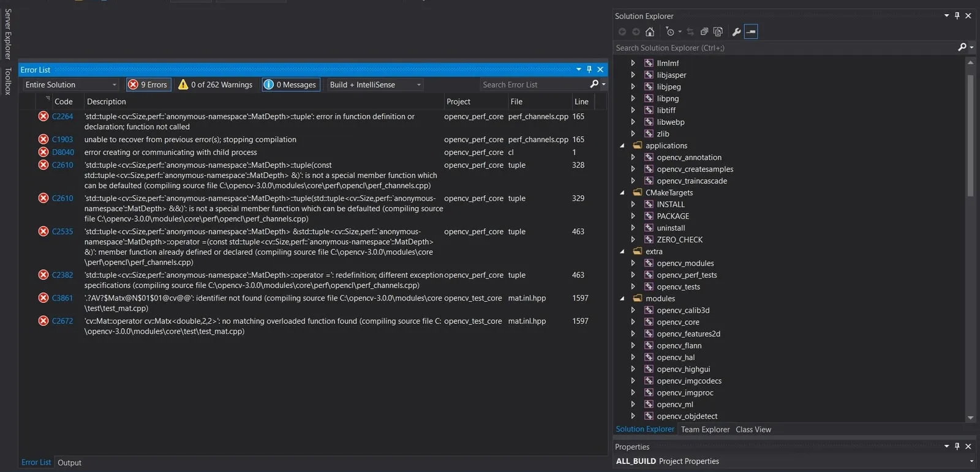Screen dimensions: 980x472
Task: Open the Properties window options dropdown arrow
Action: [x=947, y=446]
